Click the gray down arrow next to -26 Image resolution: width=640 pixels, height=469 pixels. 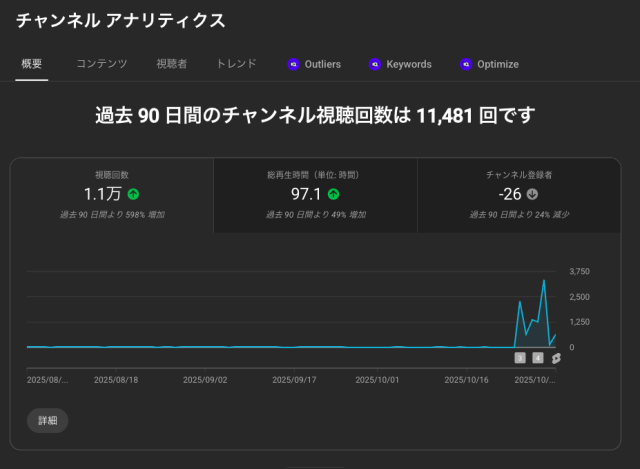point(533,194)
